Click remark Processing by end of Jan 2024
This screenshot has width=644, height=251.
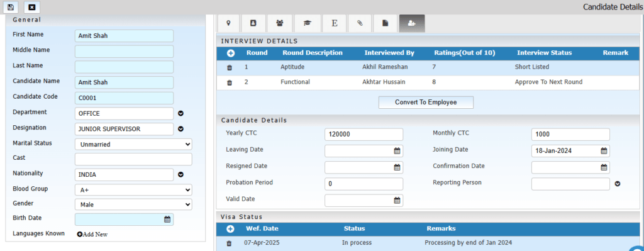coord(468,243)
